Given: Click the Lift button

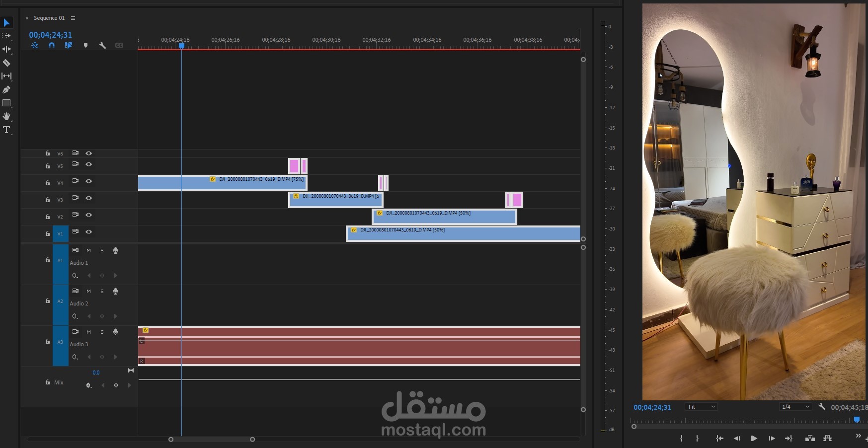Looking at the screenshot, I should click(x=810, y=438).
